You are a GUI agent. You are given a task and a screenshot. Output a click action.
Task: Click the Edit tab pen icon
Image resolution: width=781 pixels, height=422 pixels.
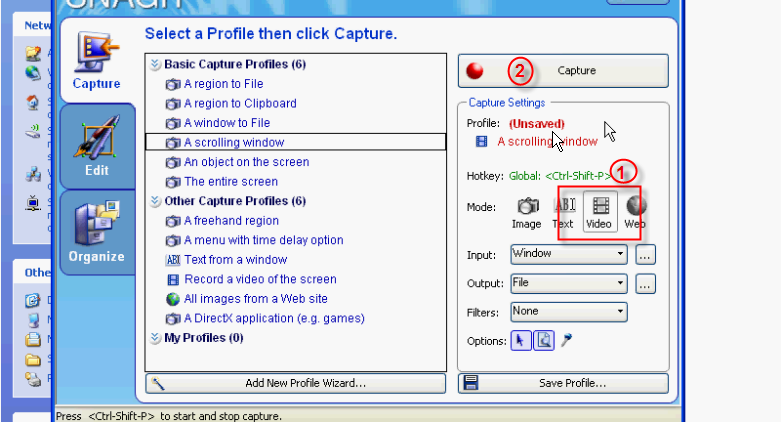[x=97, y=136]
